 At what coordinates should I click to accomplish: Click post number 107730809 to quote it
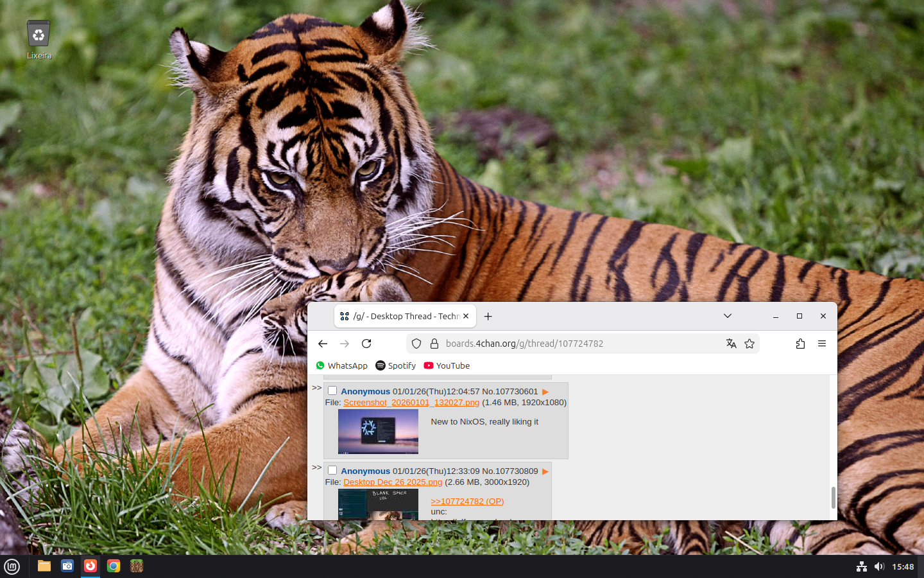pos(517,471)
